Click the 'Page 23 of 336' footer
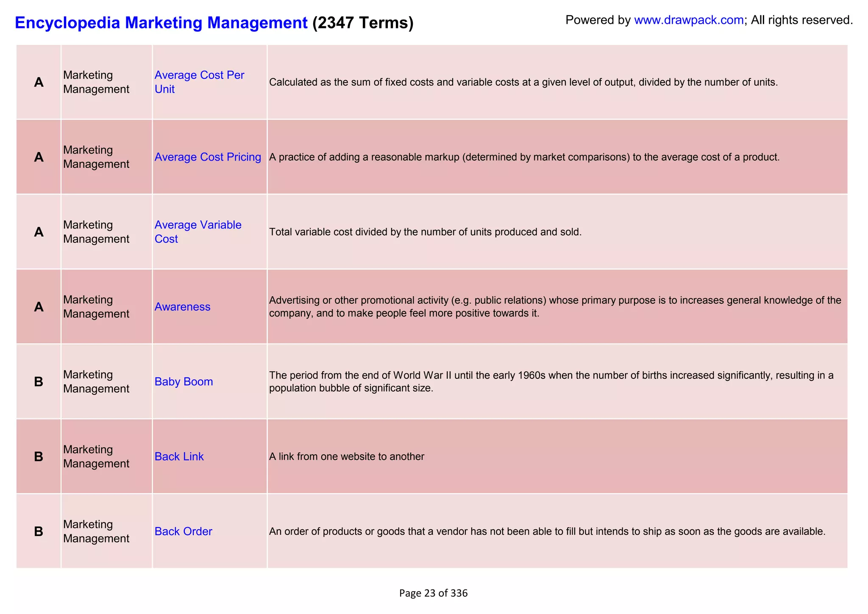The image size is (868, 614). (434, 593)
